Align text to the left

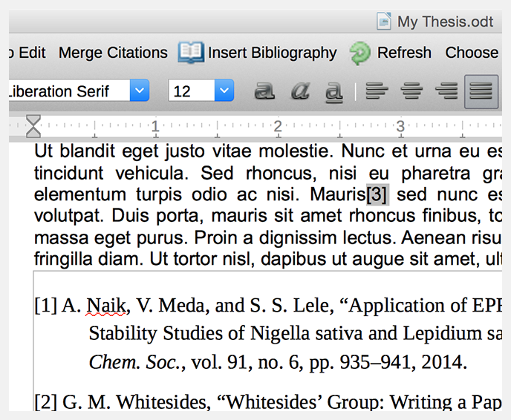pos(377,91)
